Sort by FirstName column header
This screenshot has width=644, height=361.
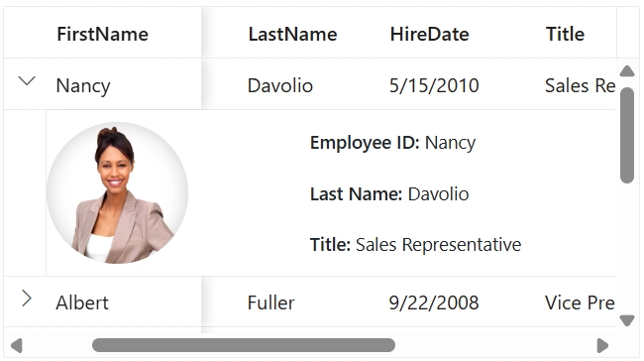click(103, 34)
